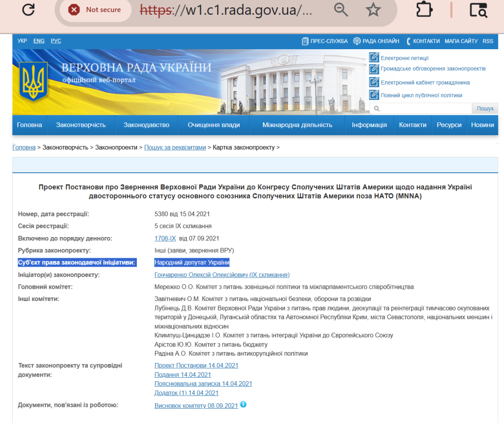Click registration number text 5380 від 15.04.2021
This screenshot has height=423, width=504.
(x=182, y=214)
